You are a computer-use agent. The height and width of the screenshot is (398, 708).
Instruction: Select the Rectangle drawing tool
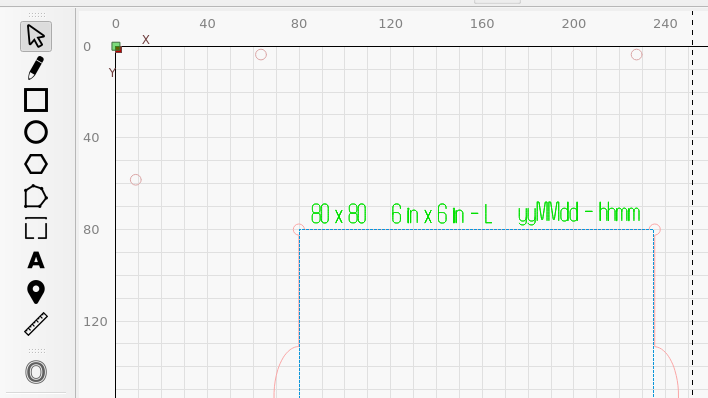(x=36, y=100)
